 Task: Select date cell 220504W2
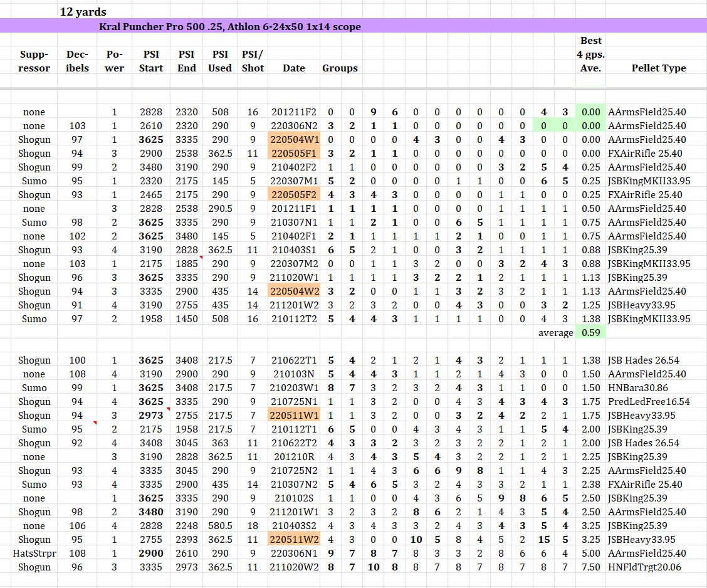pos(294,291)
